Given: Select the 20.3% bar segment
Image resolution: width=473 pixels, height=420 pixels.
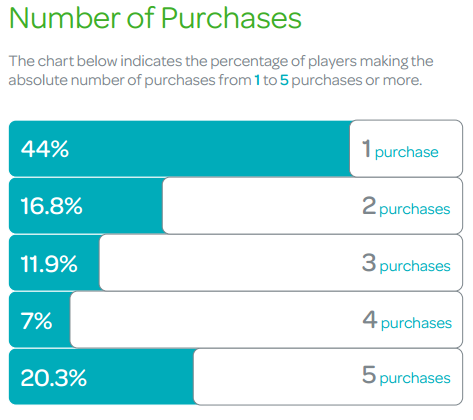Looking at the screenshot, I should tap(101, 377).
